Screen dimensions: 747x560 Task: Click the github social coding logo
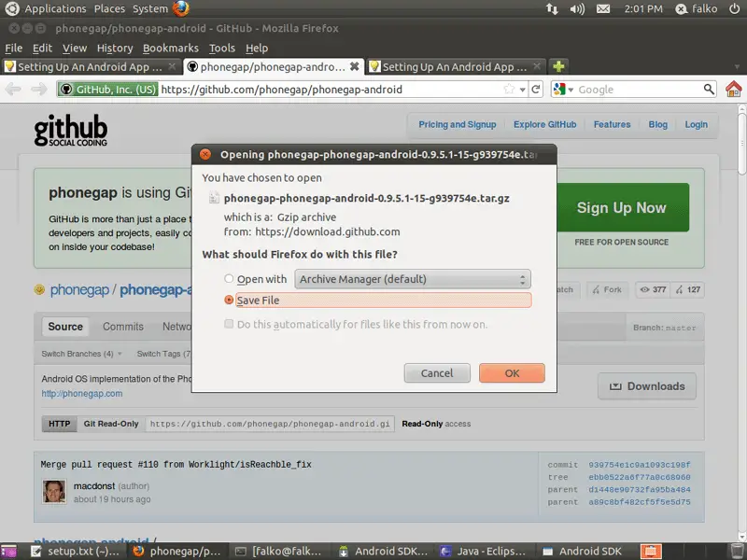point(71,130)
